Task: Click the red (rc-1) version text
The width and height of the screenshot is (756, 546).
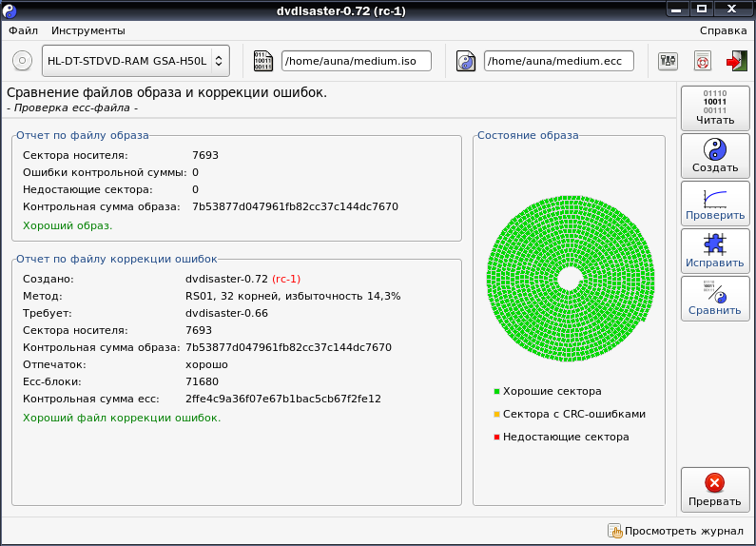Action: click(286, 280)
